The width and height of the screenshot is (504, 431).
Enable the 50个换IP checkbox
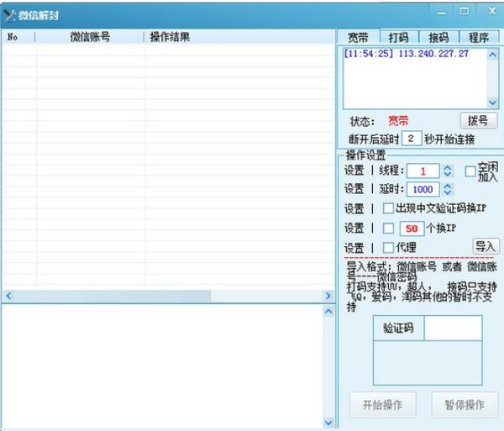click(x=388, y=229)
